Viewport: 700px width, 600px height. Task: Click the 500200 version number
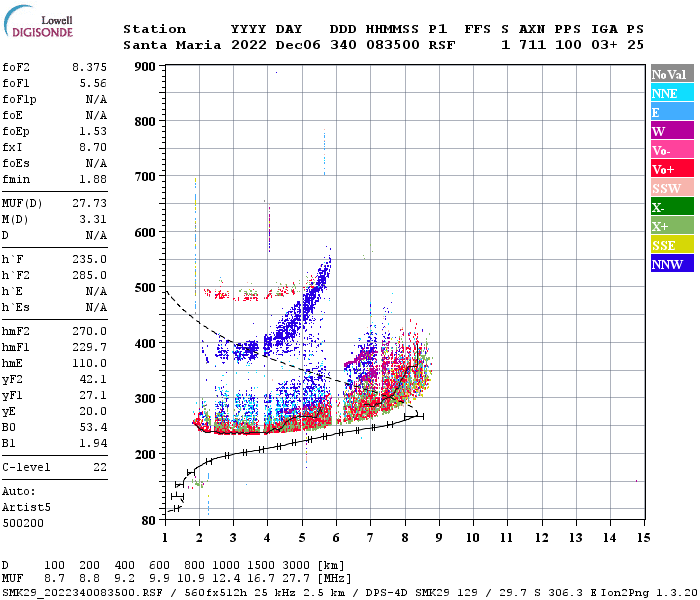pos(23,523)
